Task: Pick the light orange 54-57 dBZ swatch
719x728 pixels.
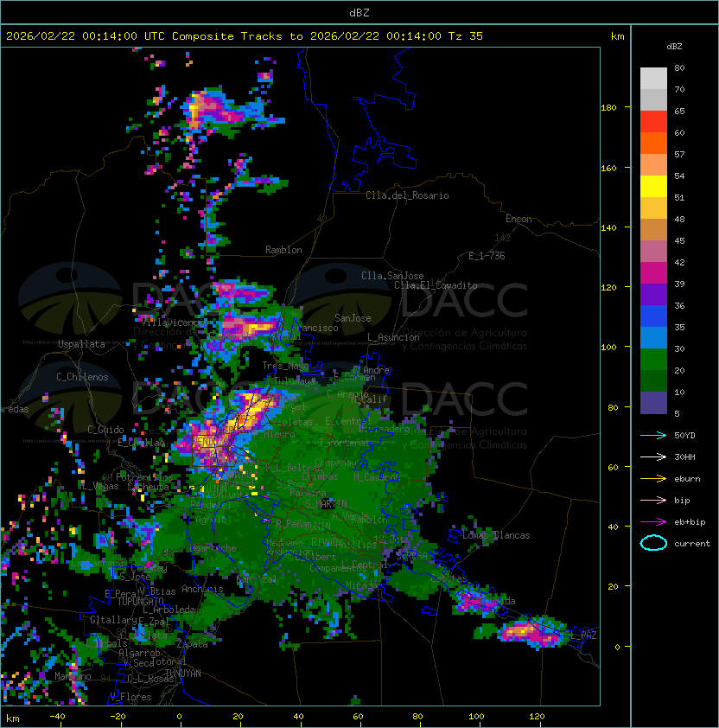Action: [653, 165]
